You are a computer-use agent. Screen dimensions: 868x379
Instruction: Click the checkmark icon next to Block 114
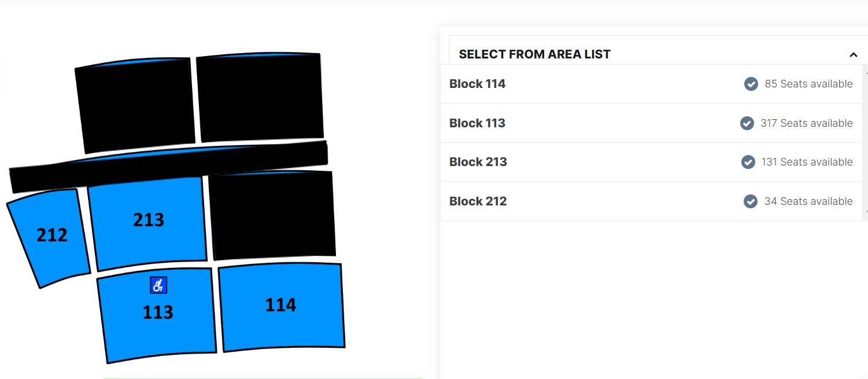[x=751, y=84]
